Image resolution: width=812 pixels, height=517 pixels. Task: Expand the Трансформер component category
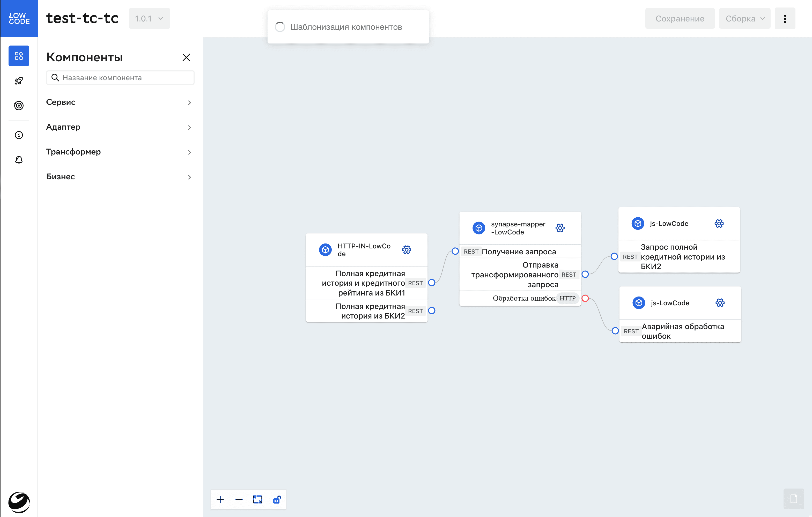coord(120,152)
